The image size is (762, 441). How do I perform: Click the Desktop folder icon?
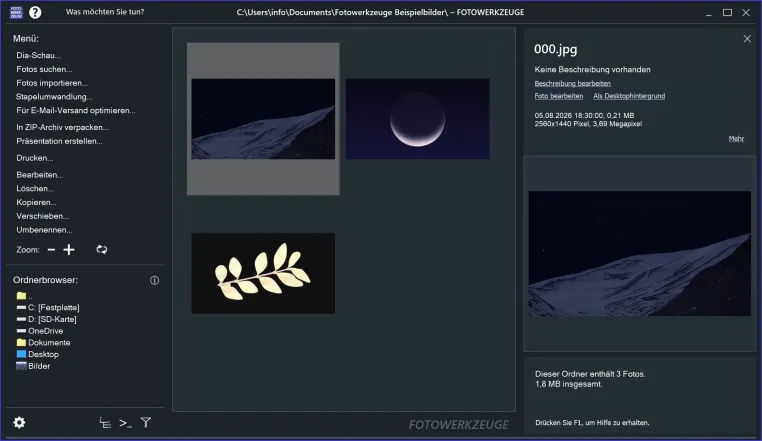click(x=21, y=354)
